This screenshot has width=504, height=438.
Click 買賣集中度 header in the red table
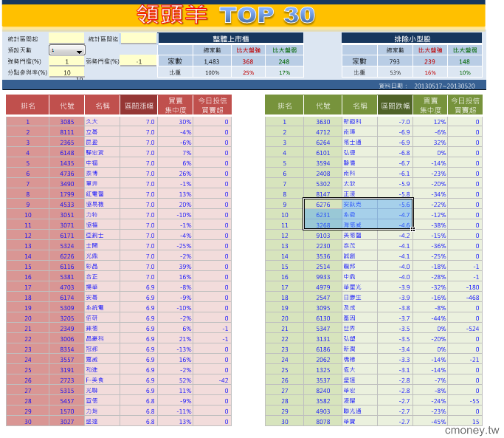[x=176, y=105]
